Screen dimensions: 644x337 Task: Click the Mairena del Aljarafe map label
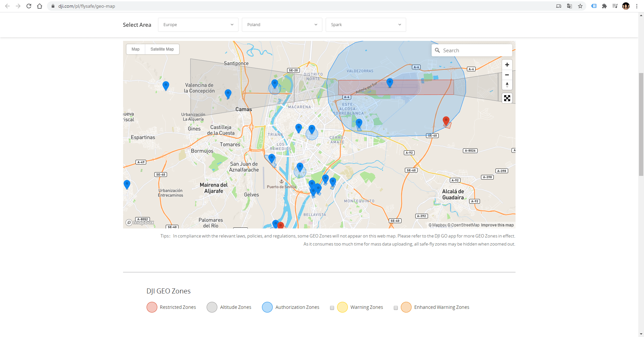tap(214, 188)
